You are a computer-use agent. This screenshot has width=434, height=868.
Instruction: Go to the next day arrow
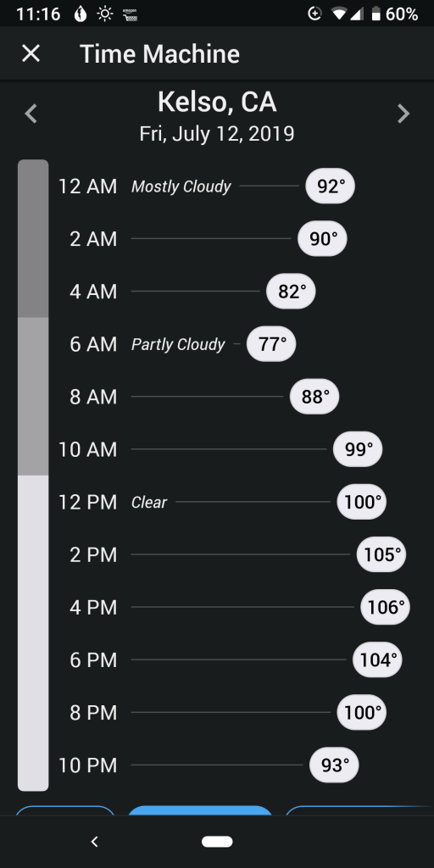[403, 114]
